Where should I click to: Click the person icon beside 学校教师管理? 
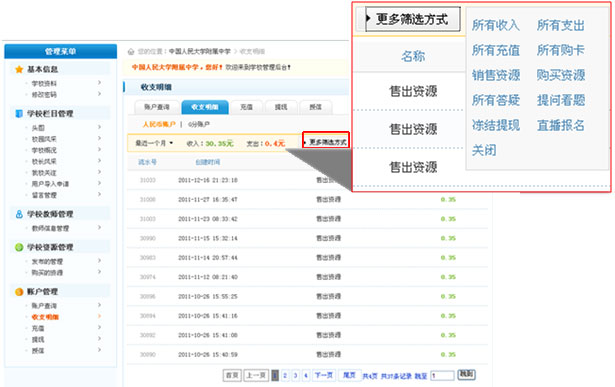pyautogui.click(x=19, y=214)
